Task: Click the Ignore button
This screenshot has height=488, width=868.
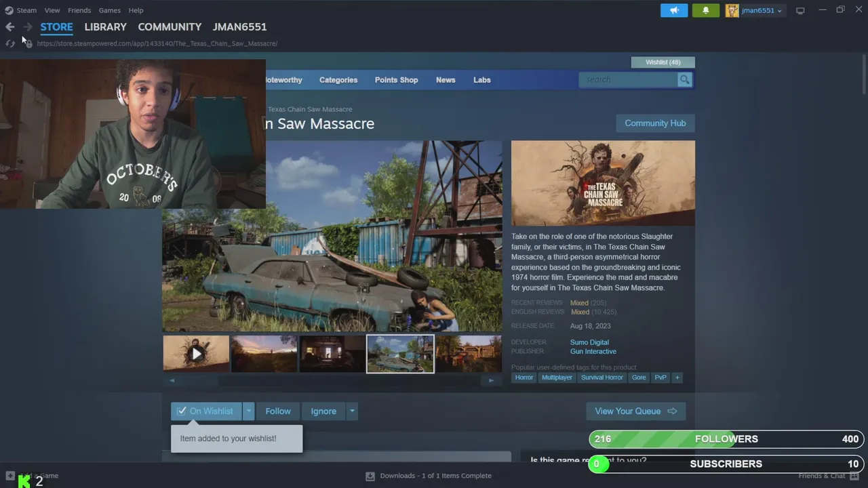Action: [323, 411]
